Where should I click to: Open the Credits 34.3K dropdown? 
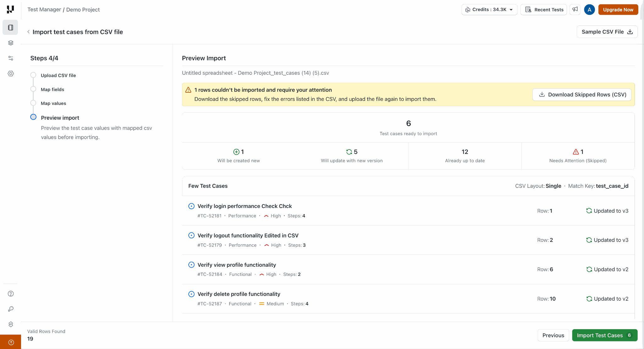pos(489,9)
